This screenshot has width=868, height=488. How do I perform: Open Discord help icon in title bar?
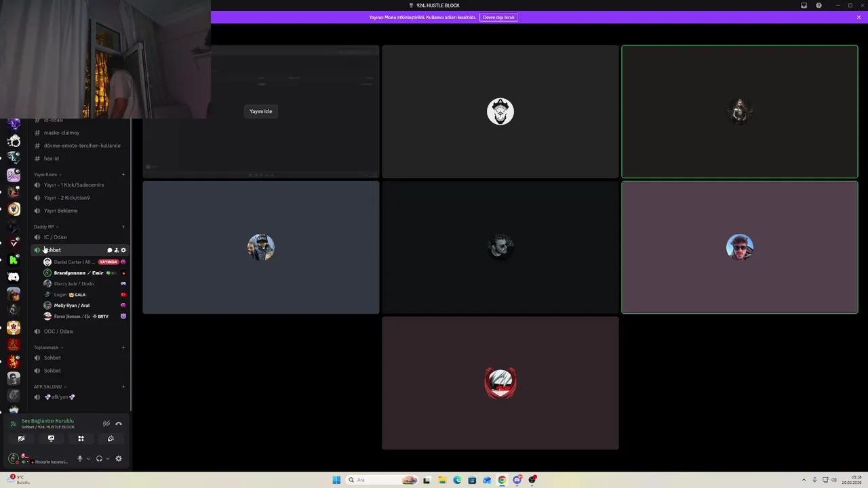coord(818,5)
